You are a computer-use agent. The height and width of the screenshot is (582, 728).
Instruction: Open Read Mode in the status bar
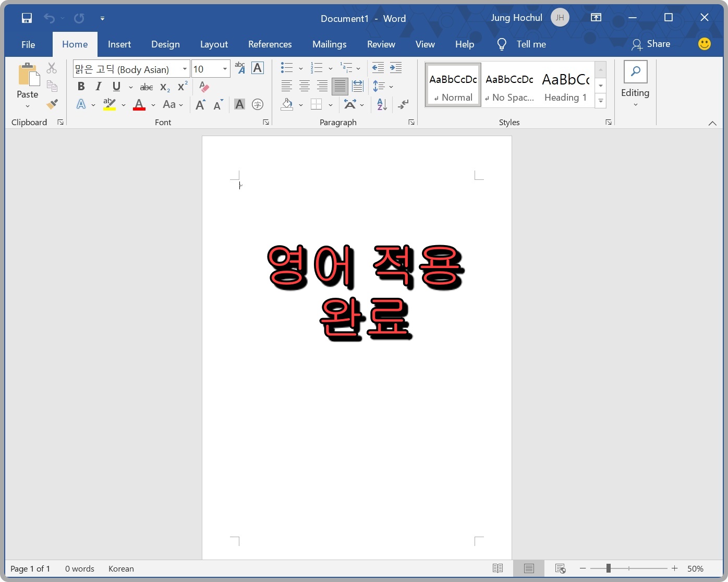coord(498,568)
